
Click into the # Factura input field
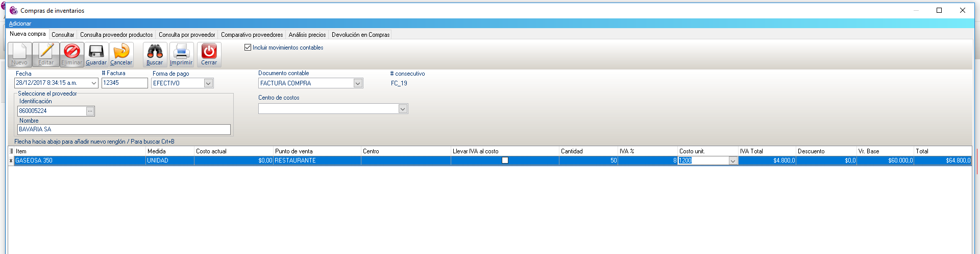point(125,83)
